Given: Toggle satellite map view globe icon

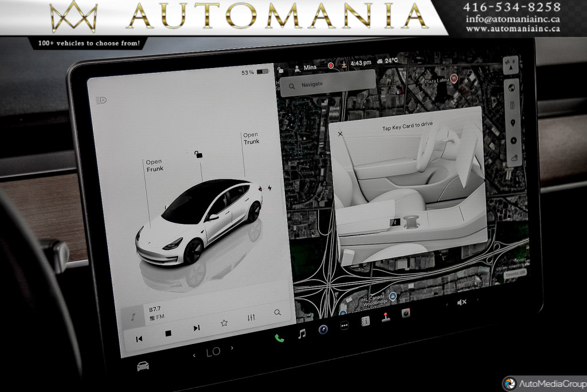Looking at the screenshot, I should coord(511,87).
